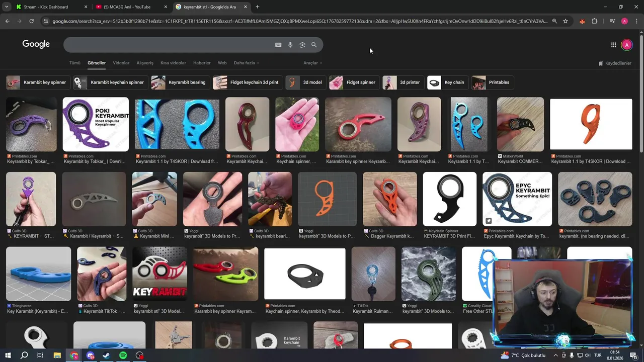Open Kaydedilenler saved items
Viewport: 644px width, 362px height.
pos(615,63)
